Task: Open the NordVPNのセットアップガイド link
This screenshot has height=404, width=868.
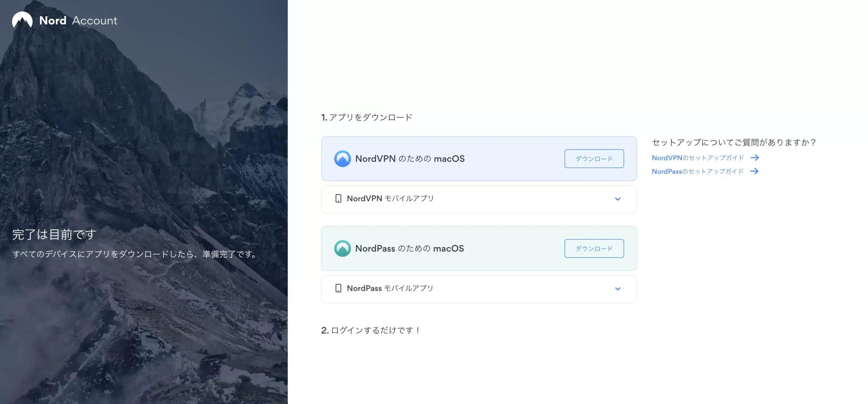Action: tap(698, 158)
